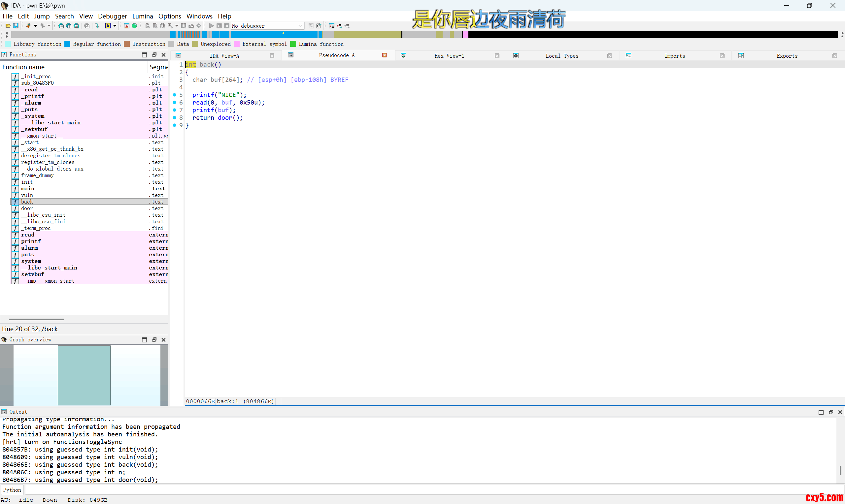Select the main function in list
Image resolution: width=845 pixels, height=504 pixels.
[27, 188]
